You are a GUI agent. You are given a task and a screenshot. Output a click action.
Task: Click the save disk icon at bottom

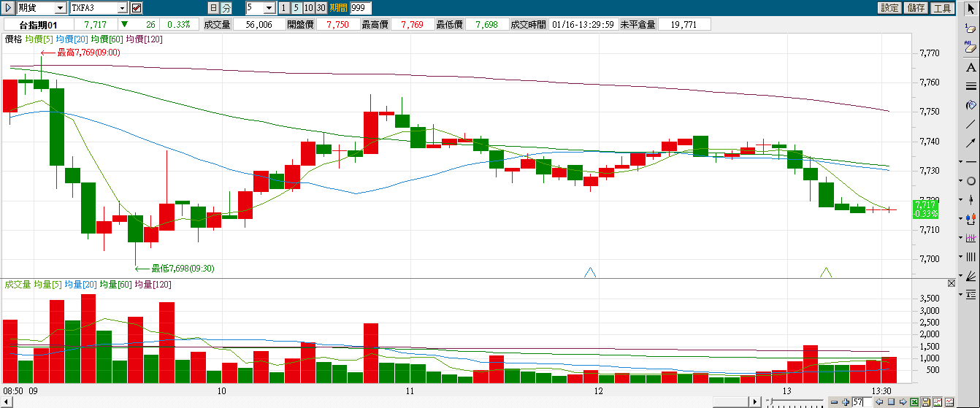click(x=926, y=402)
